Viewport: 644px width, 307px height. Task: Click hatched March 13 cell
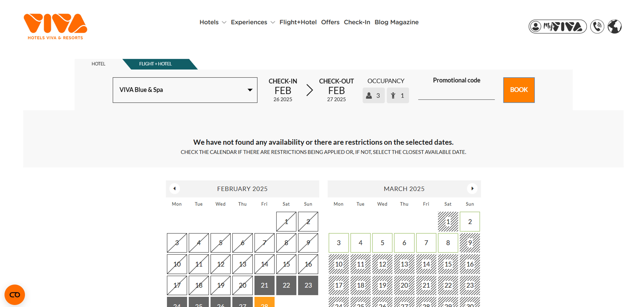(404, 264)
